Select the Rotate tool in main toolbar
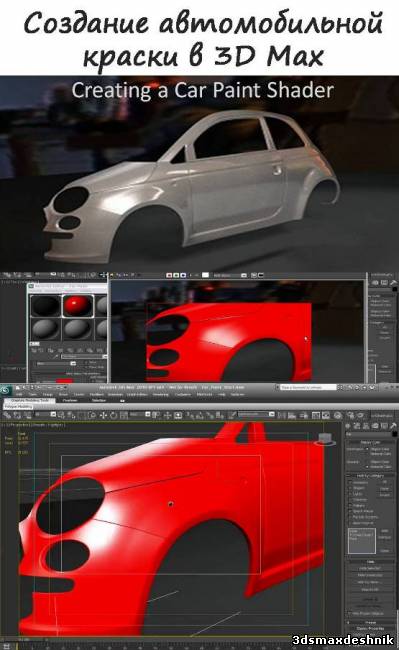Image resolution: width=399 pixels, height=650 pixels. pos(114,415)
